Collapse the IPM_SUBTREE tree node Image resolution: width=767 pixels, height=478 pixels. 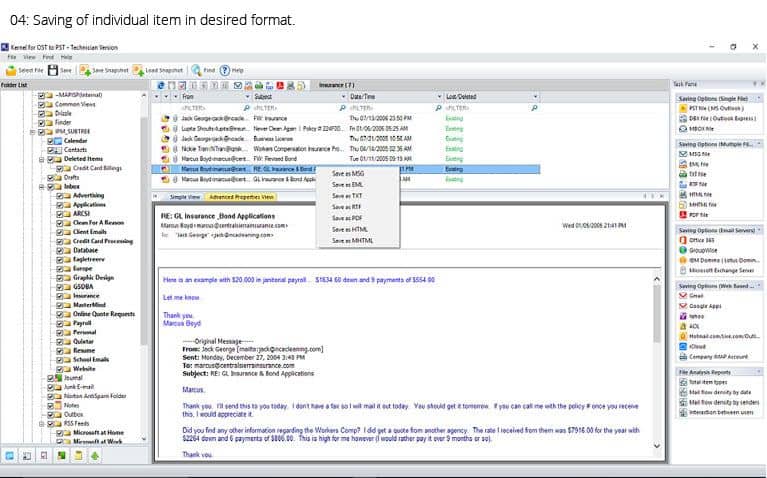pos(33,132)
